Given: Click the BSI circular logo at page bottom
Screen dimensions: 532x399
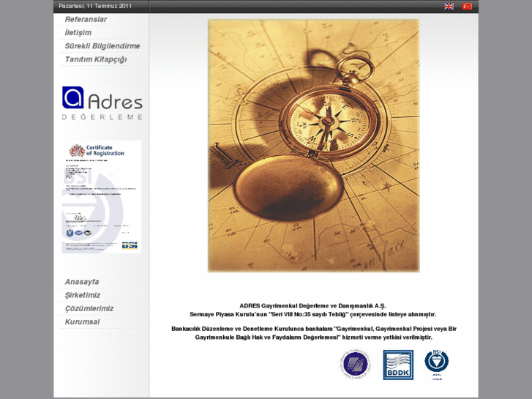Looking at the screenshot, I should click(436, 363).
